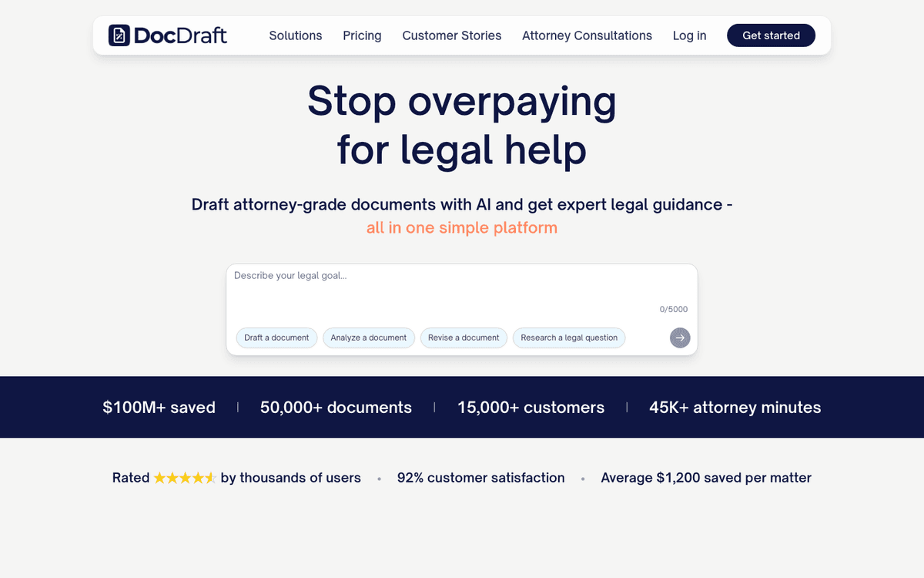The image size is (924, 578).
Task: Click the Stop overpaying for legal help heading
Action: point(462,125)
